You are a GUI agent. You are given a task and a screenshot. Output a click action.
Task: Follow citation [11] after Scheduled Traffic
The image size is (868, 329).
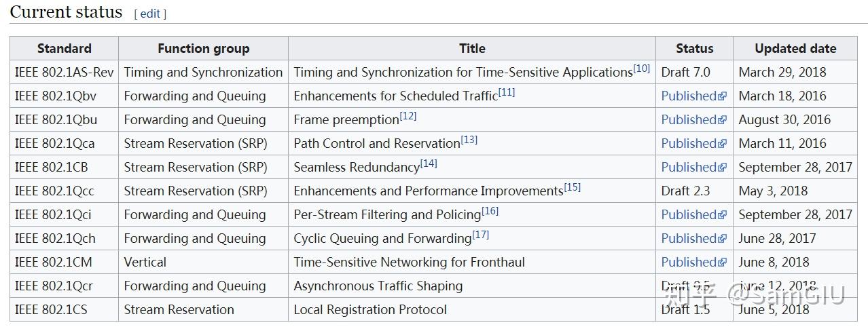pyautogui.click(x=507, y=92)
